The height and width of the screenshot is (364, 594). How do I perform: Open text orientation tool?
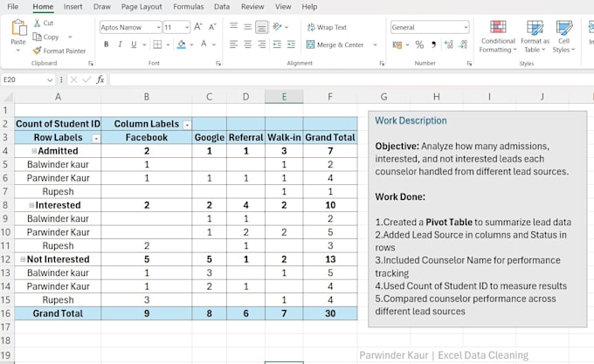[x=277, y=26]
